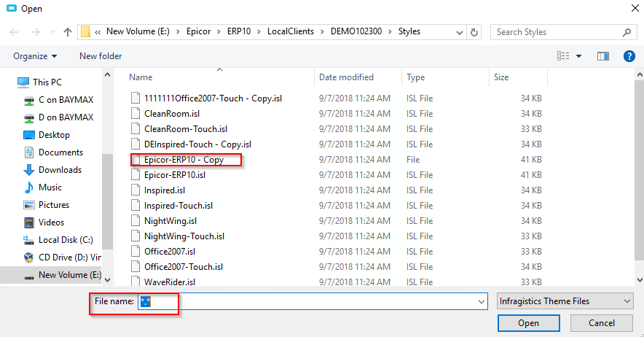Image resolution: width=644 pixels, height=337 pixels.
Task: Click LocalClients in the address breadcrumb
Action: [291, 31]
